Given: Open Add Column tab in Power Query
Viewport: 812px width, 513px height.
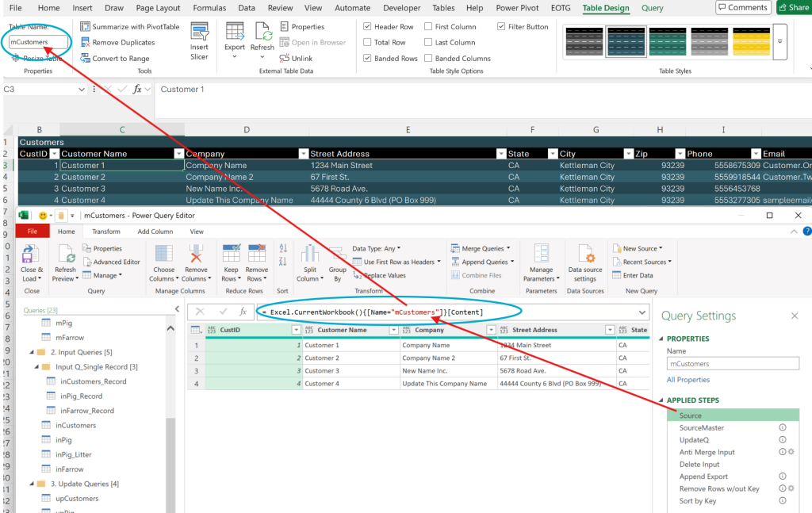Looking at the screenshot, I should (155, 232).
